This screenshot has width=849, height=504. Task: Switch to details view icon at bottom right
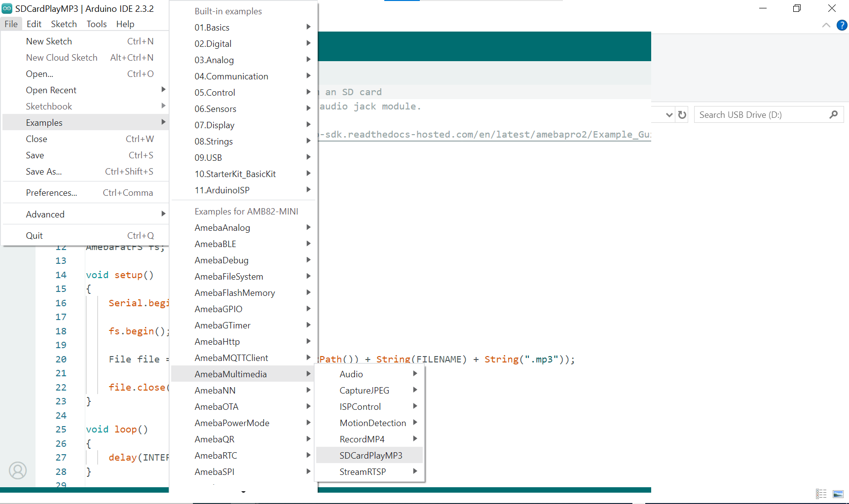click(821, 494)
